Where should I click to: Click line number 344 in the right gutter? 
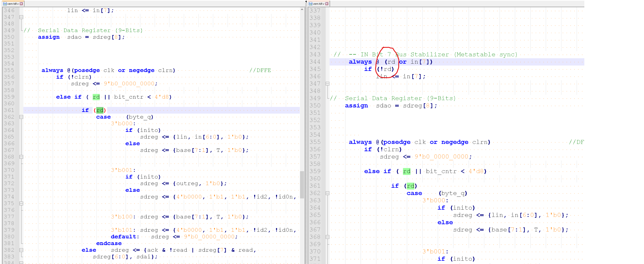(x=316, y=62)
